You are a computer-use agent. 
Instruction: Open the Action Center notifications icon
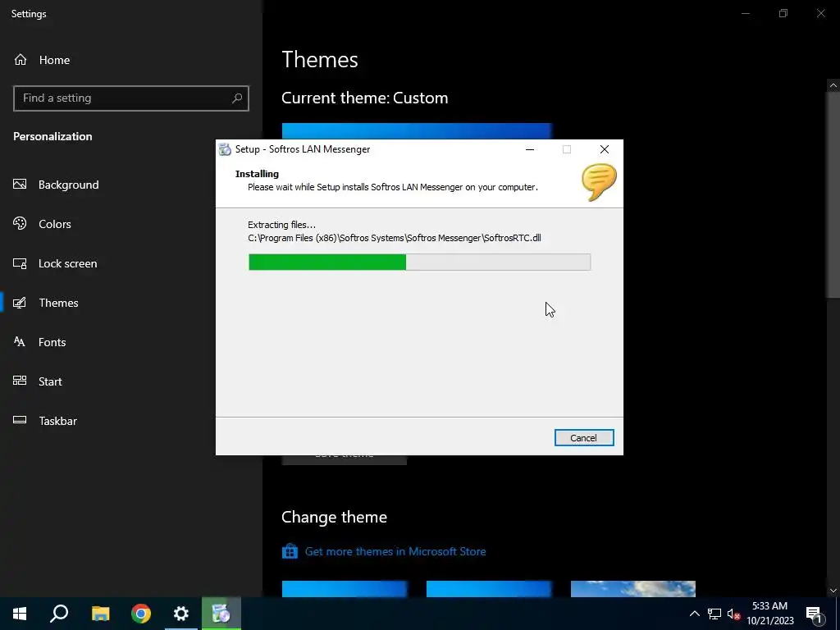click(x=815, y=614)
